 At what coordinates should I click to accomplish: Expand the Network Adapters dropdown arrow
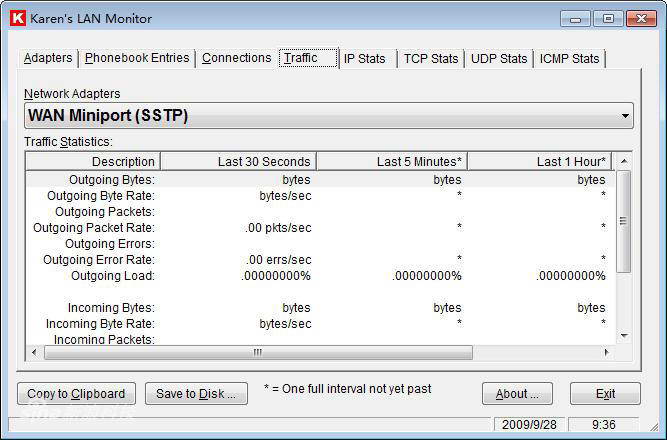pos(625,116)
